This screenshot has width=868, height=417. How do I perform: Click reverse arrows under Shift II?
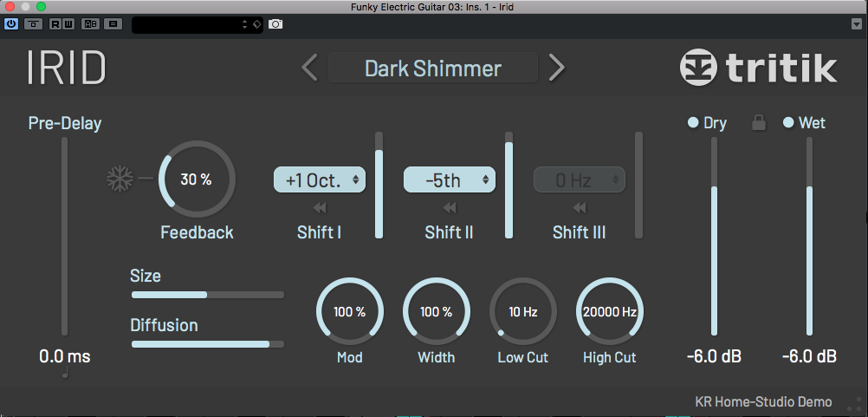(449, 207)
